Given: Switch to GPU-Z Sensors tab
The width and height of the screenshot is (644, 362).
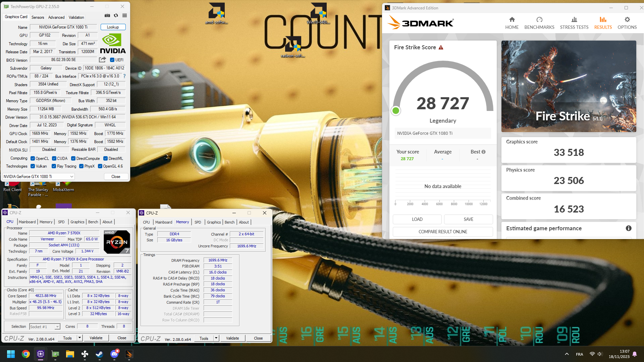Looking at the screenshot, I should pyautogui.click(x=38, y=17).
